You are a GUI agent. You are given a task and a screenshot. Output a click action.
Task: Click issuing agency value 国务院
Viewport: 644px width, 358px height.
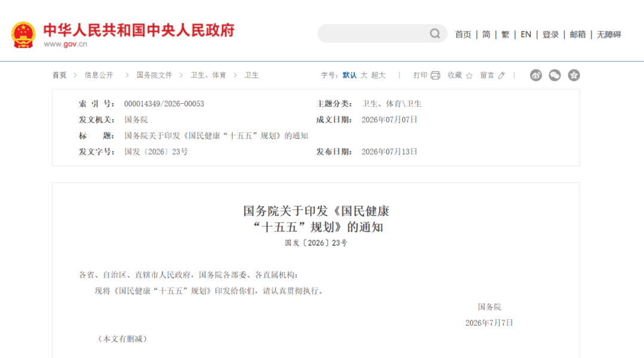click(136, 120)
